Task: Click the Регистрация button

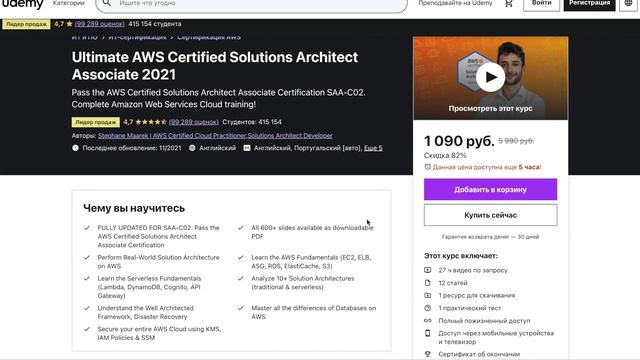Action: pyautogui.click(x=589, y=4)
